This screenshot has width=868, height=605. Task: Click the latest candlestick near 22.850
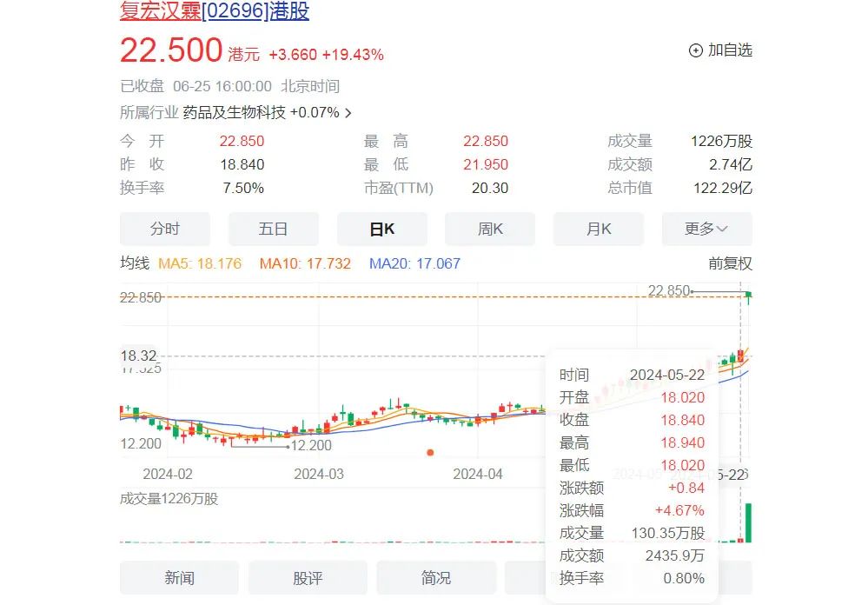click(749, 297)
